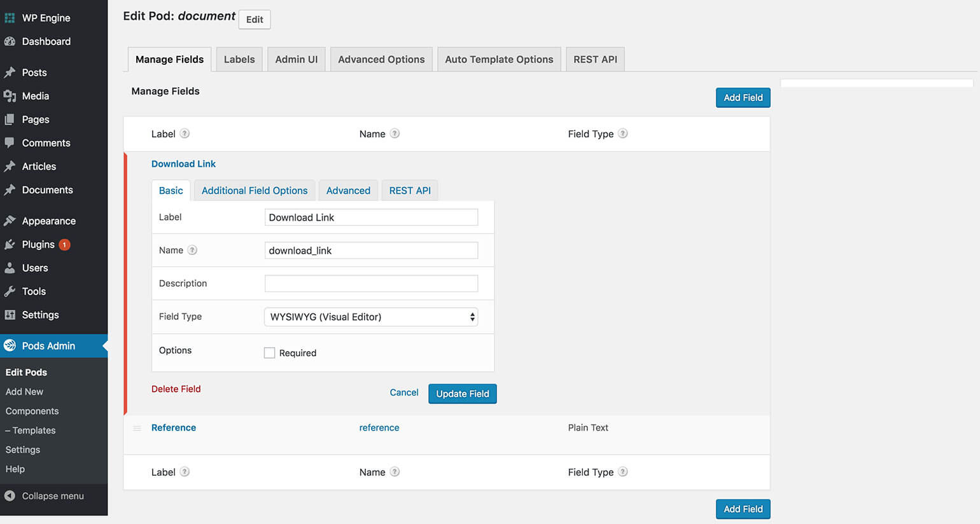Click the Delete Field link
The image size is (980, 524).
176,389
